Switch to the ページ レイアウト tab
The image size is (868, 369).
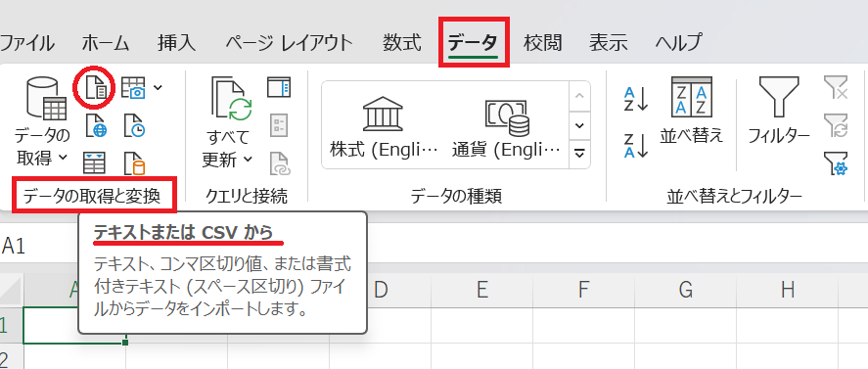289,43
